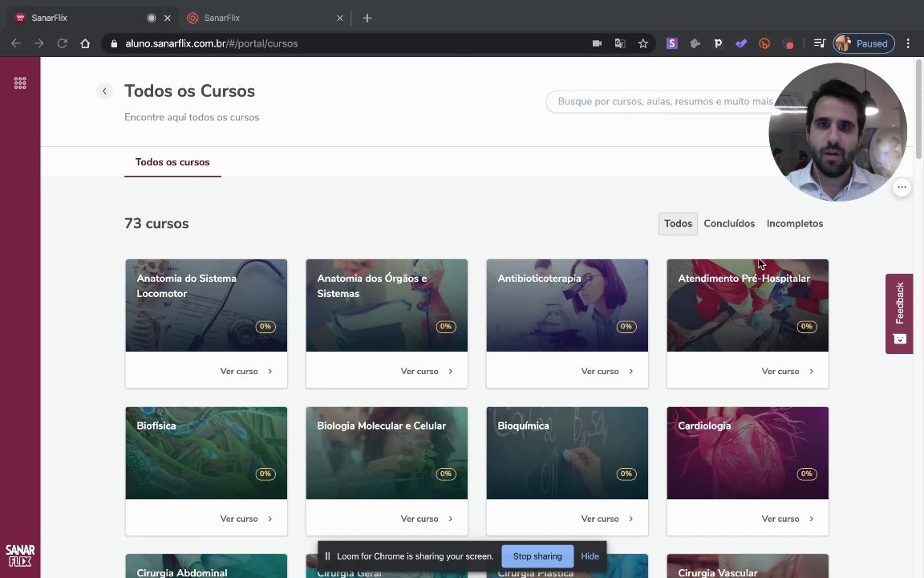The height and width of the screenshot is (578, 924).
Task: Open the Biologia Molecular e Celular thumbnail
Action: [387, 453]
